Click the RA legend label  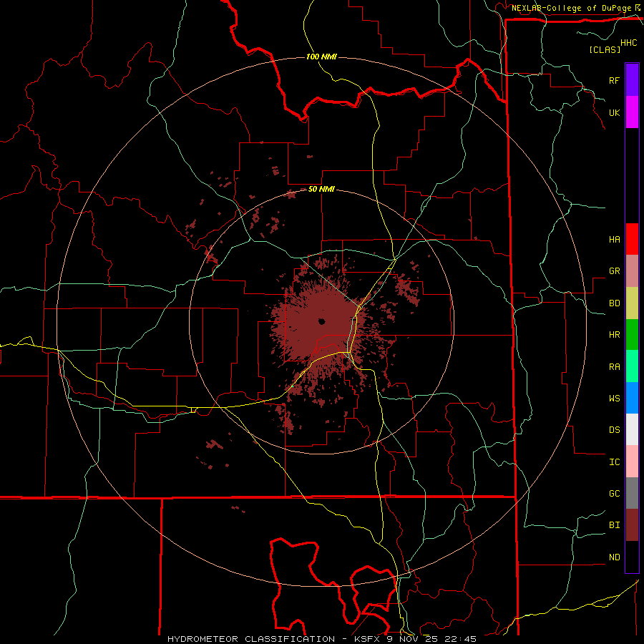pos(614,366)
